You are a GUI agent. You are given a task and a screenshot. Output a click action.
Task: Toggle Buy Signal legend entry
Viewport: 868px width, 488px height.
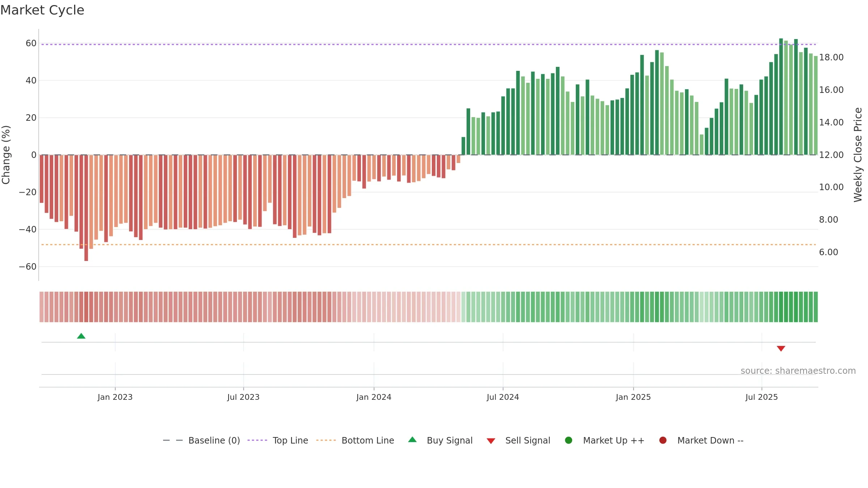[x=440, y=440]
